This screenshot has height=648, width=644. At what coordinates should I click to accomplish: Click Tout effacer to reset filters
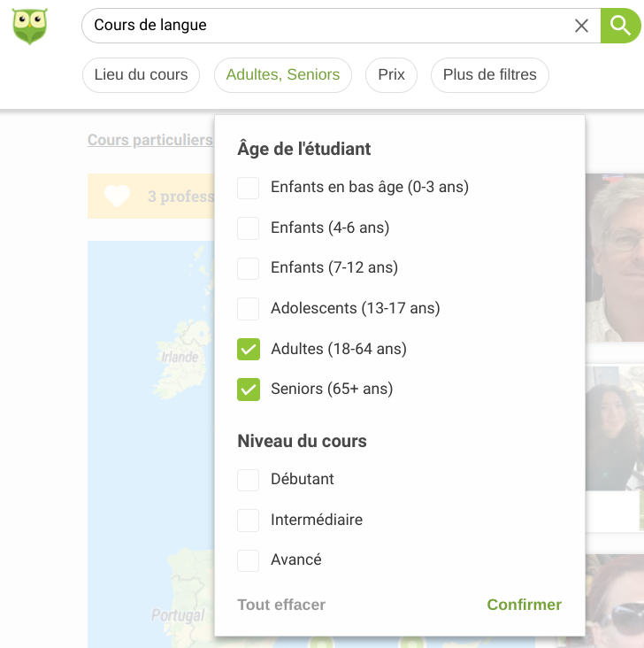[x=281, y=606]
